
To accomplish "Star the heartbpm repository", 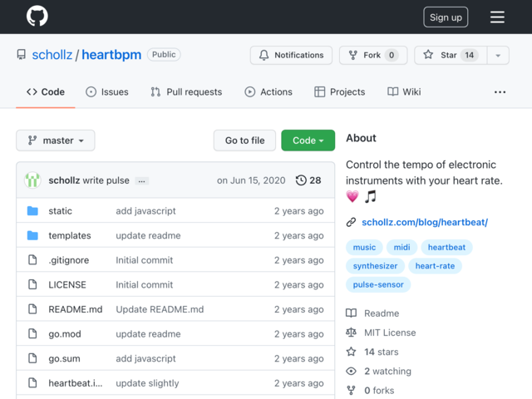I will 451,55.
